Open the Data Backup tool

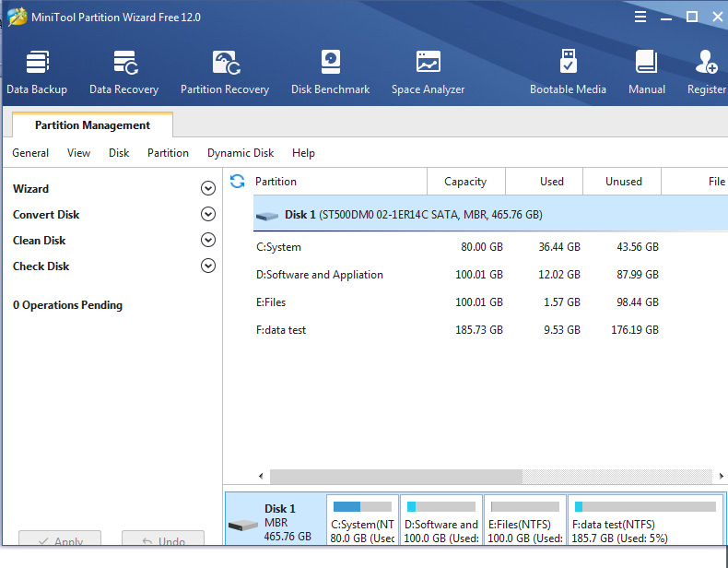coord(37,72)
